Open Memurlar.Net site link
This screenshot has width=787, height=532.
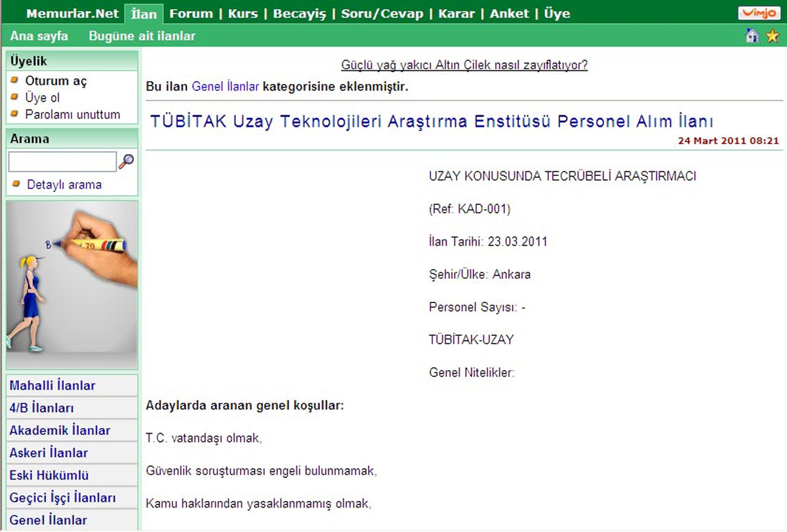(x=73, y=14)
